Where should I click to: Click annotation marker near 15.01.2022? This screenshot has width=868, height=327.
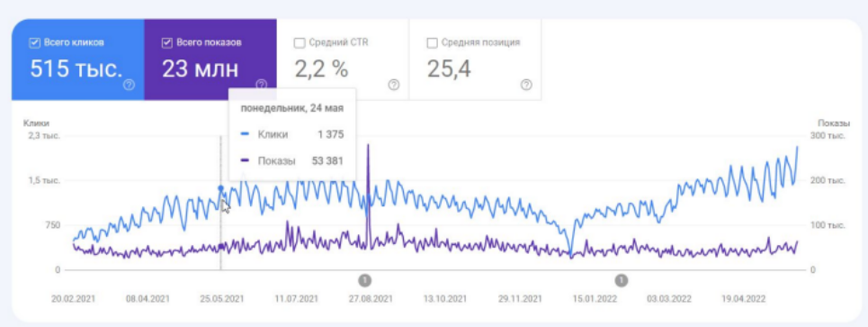(622, 280)
